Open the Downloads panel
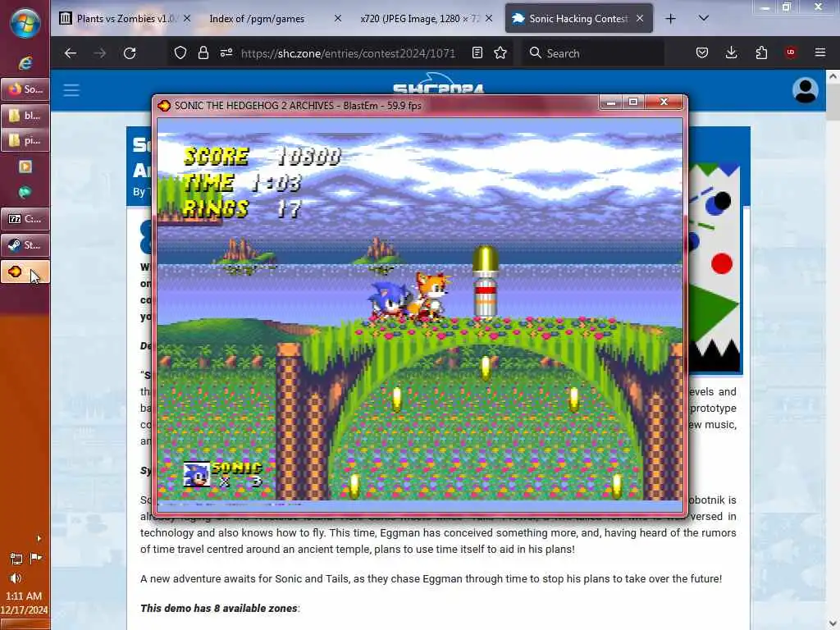Viewport: 840px width, 630px height. [731, 53]
